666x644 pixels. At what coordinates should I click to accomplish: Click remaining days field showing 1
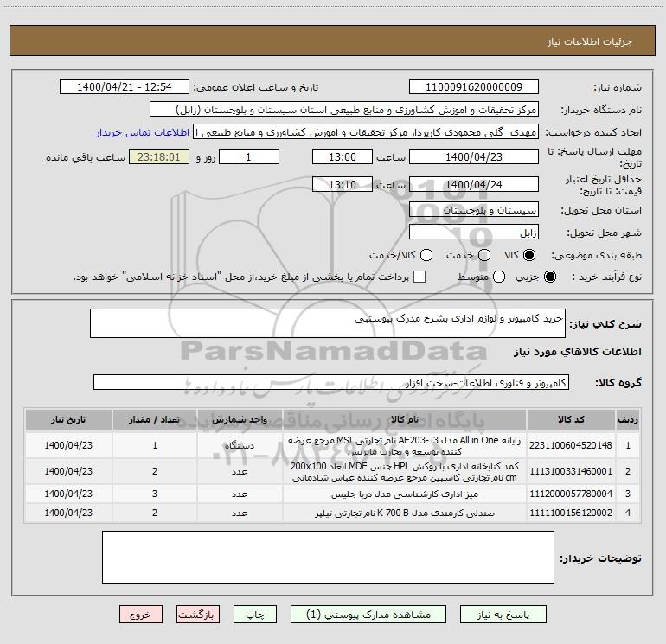pyautogui.click(x=249, y=156)
